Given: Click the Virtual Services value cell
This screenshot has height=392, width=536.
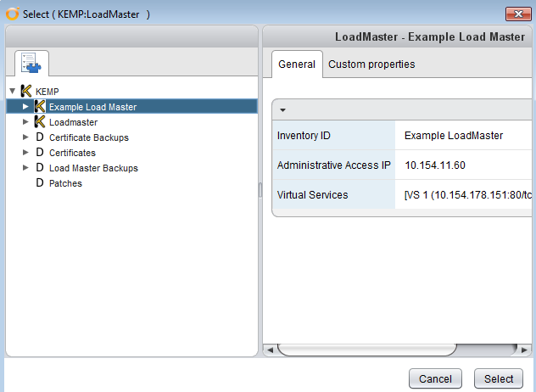Looking at the screenshot, I should tap(464, 194).
